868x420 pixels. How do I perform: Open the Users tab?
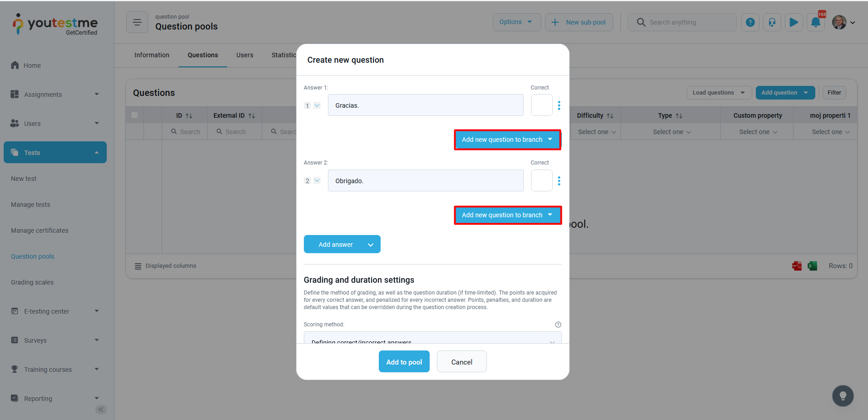(244, 55)
